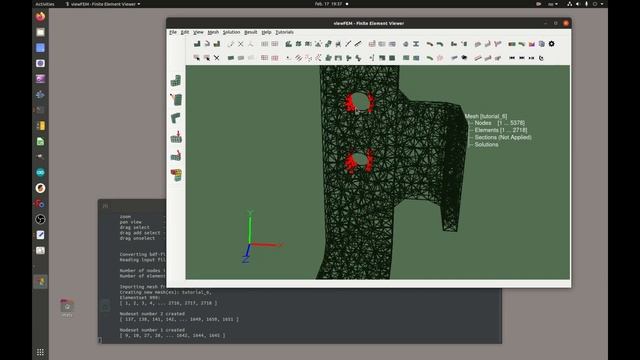Click the folder icon on the desktop

(67, 307)
